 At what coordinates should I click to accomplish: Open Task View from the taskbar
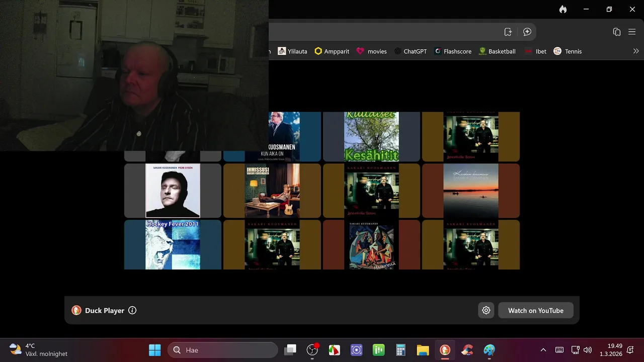click(290, 350)
